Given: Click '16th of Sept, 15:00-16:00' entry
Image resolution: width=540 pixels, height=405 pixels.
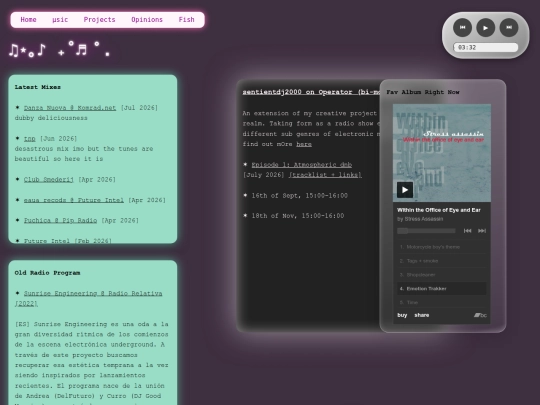Looking at the screenshot, I should point(299,196).
